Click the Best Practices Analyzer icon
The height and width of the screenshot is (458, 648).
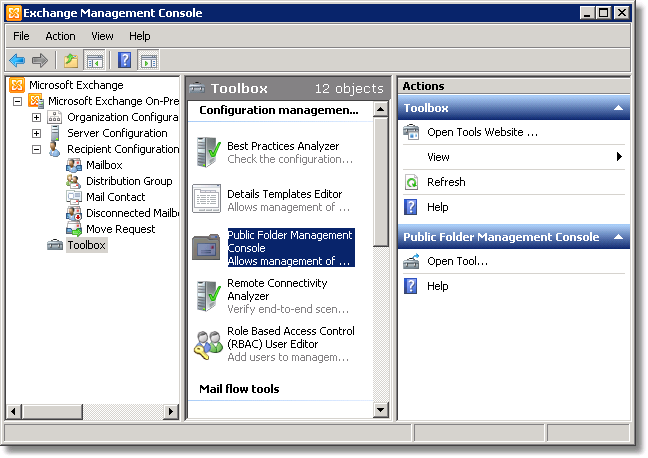click(x=208, y=152)
